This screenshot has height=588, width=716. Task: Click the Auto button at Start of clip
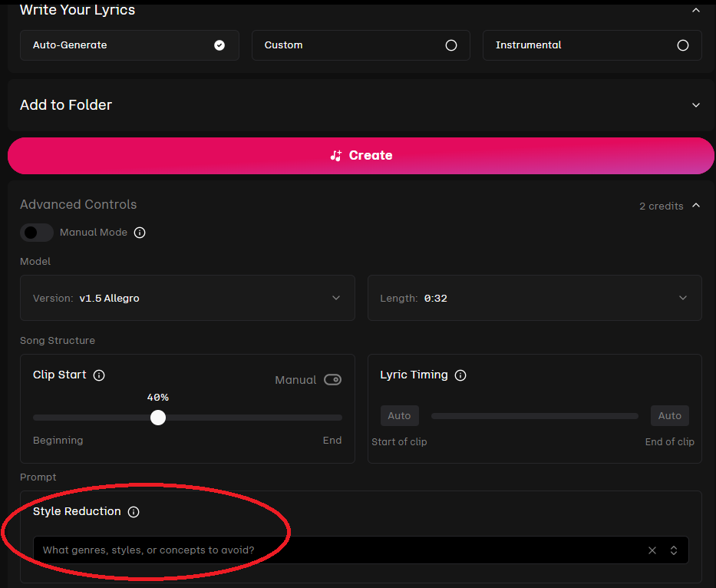click(x=400, y=416)
